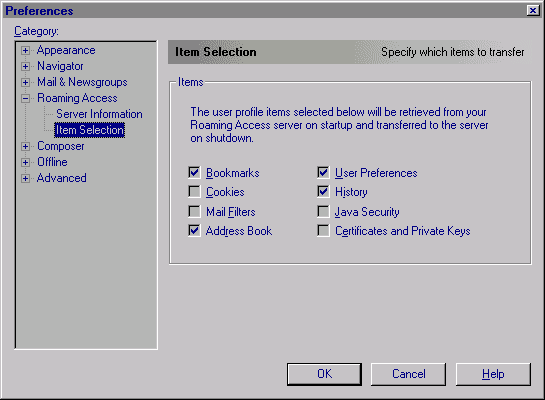Disable User Preferences transfer

[323, 172]
